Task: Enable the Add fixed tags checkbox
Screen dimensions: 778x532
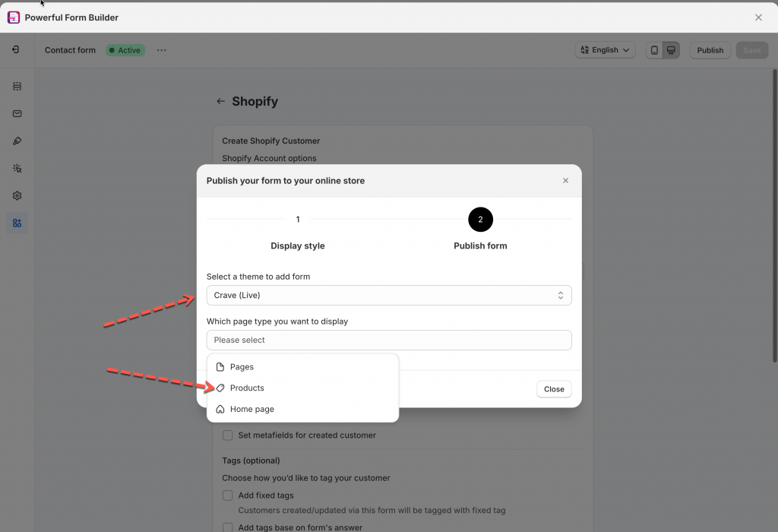Action: pos(228,496)
